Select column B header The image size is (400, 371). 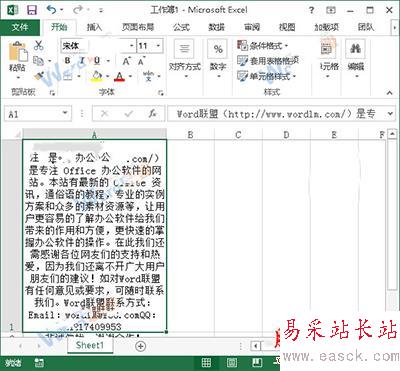coord(191,135)
